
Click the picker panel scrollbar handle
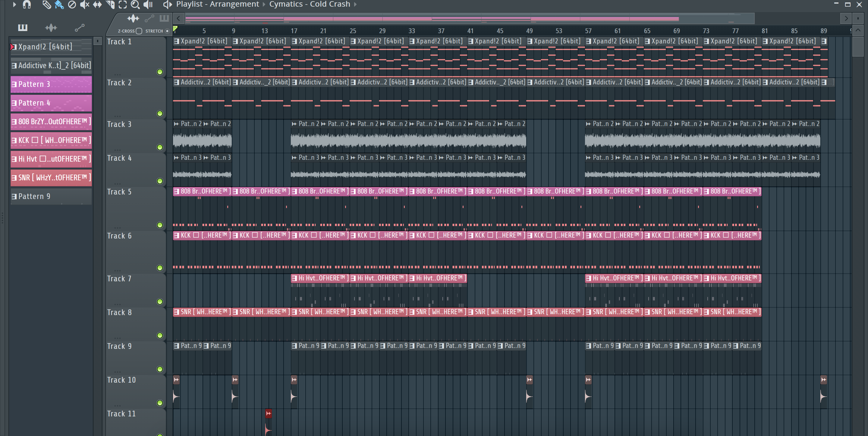point(97,41)
